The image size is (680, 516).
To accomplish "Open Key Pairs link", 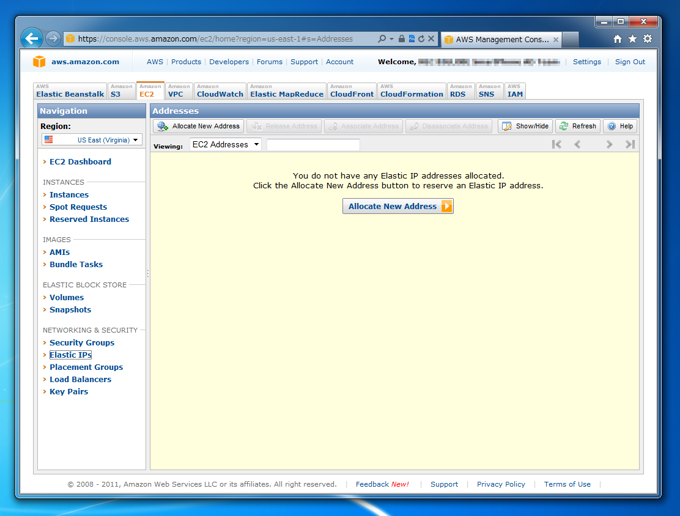I will coord(69,392).
